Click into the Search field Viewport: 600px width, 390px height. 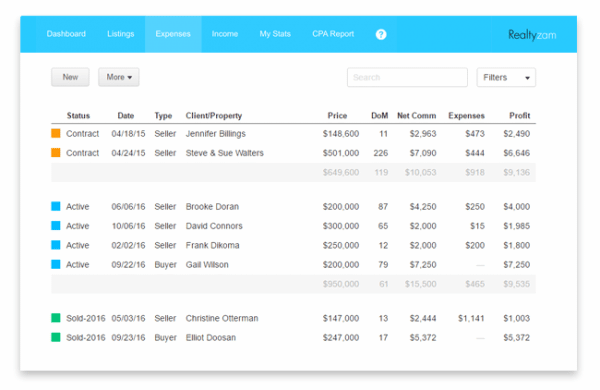407,77
